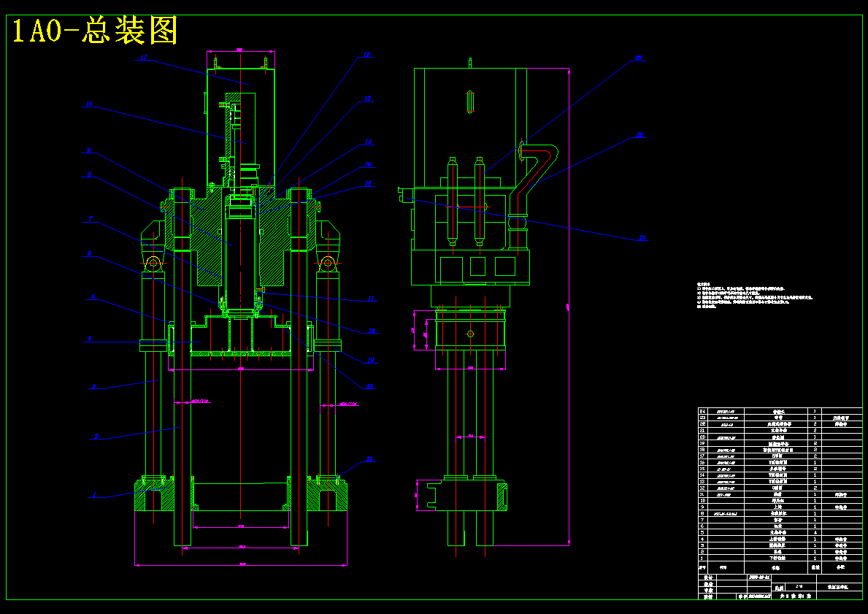Pick balloon callout number 2 in front view

[x=96, y=437]
